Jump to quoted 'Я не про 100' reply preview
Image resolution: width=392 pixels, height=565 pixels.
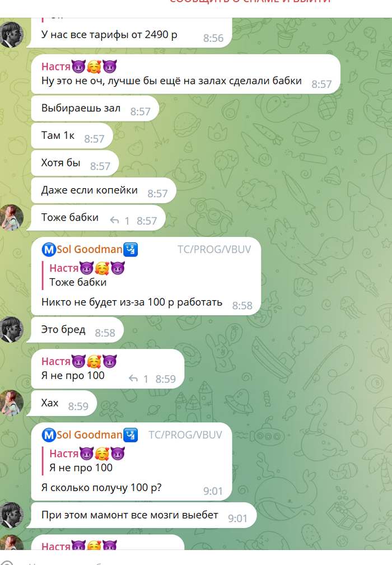pyautogui.click(x=87, y=460)
